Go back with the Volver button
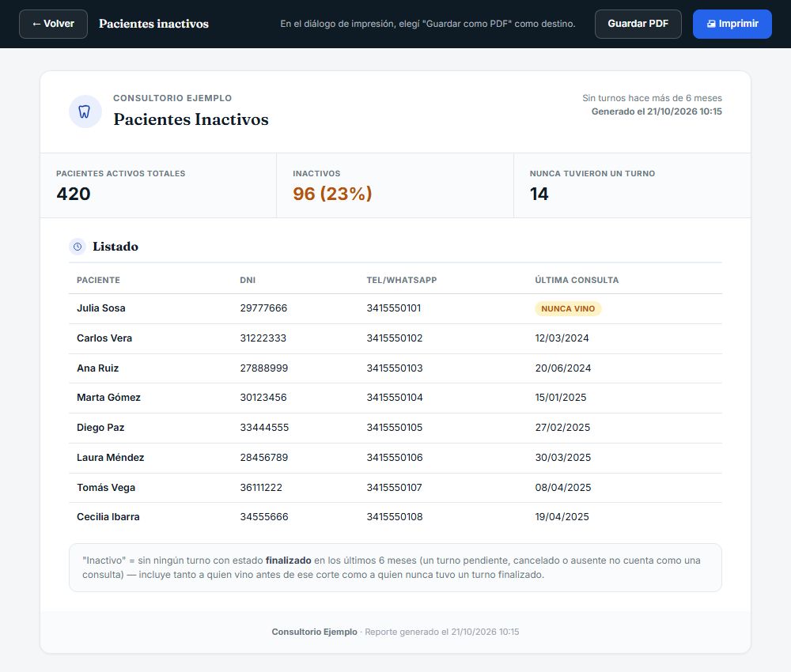Screen dimensions: 791x672 tap(54, 24)
